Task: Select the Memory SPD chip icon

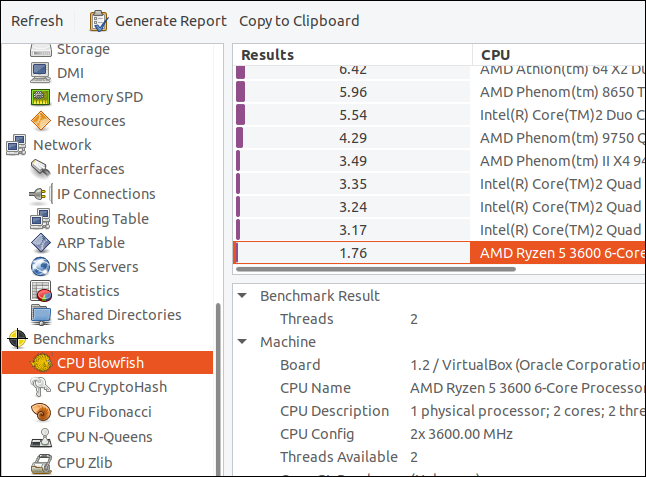Action: pos(41,97)
